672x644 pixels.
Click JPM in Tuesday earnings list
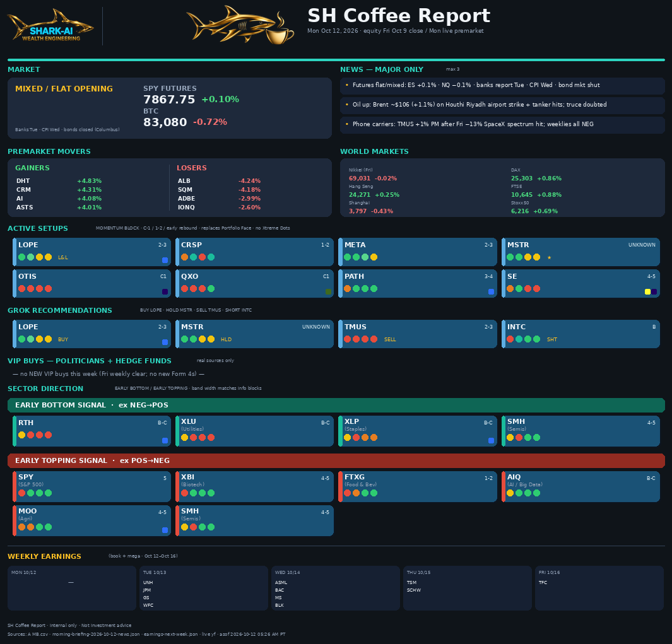(147, 590)
